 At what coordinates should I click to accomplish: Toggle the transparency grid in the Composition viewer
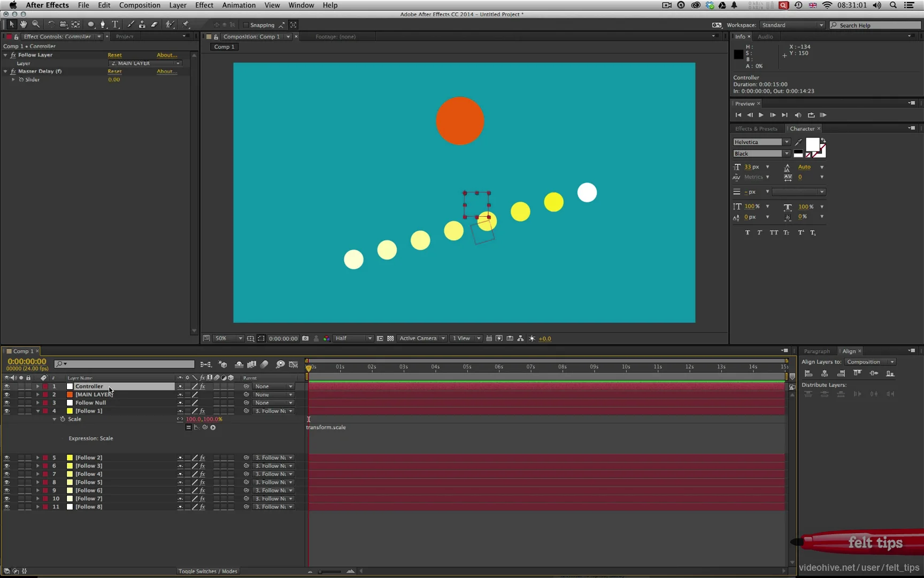click(390, 338)
